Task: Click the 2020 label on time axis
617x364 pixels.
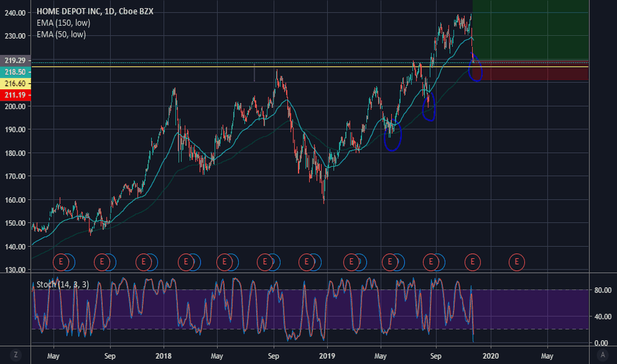Action: click(491, 356)
